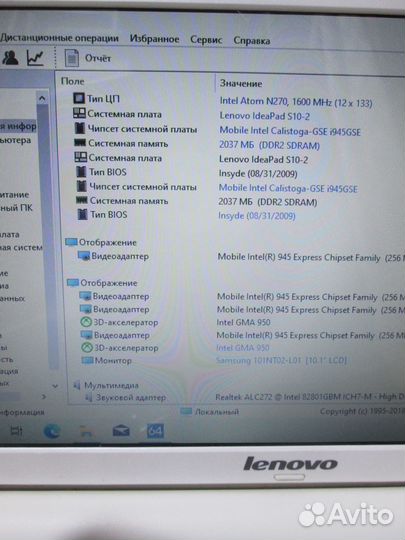The width and height of the screenshot is (405, 540).
Task: Select the Монитор row icon
Action: point(87,361)
